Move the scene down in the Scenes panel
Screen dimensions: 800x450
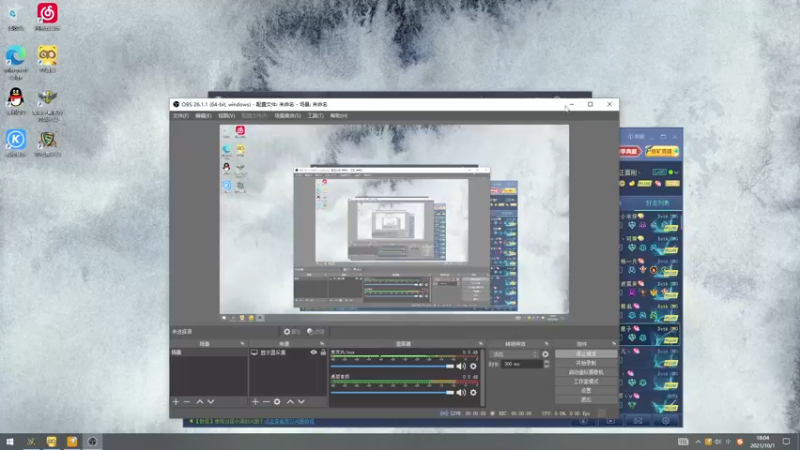pyautogui.click(x=211, y=402)
